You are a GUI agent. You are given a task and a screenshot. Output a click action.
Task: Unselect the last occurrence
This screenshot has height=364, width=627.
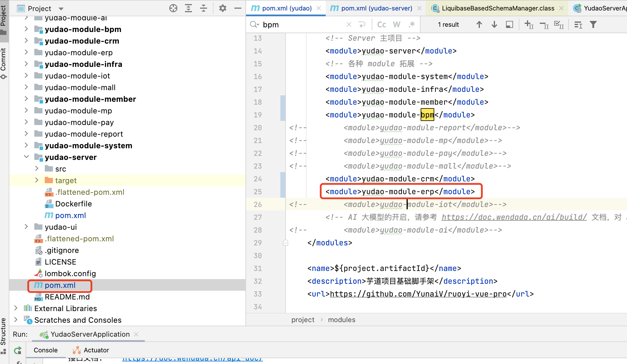coord(544,25)
